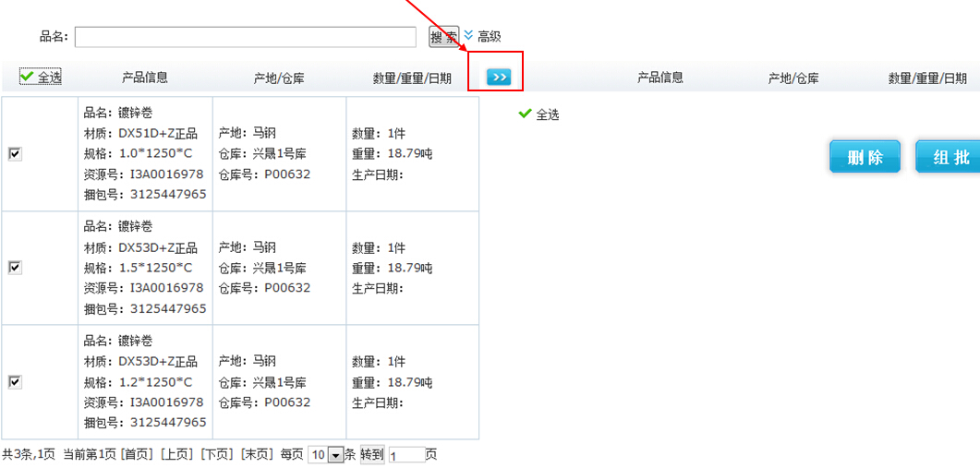Go to previous page via 上页
The height and width of the screenshot is (468, 980).
coord(176,455)
